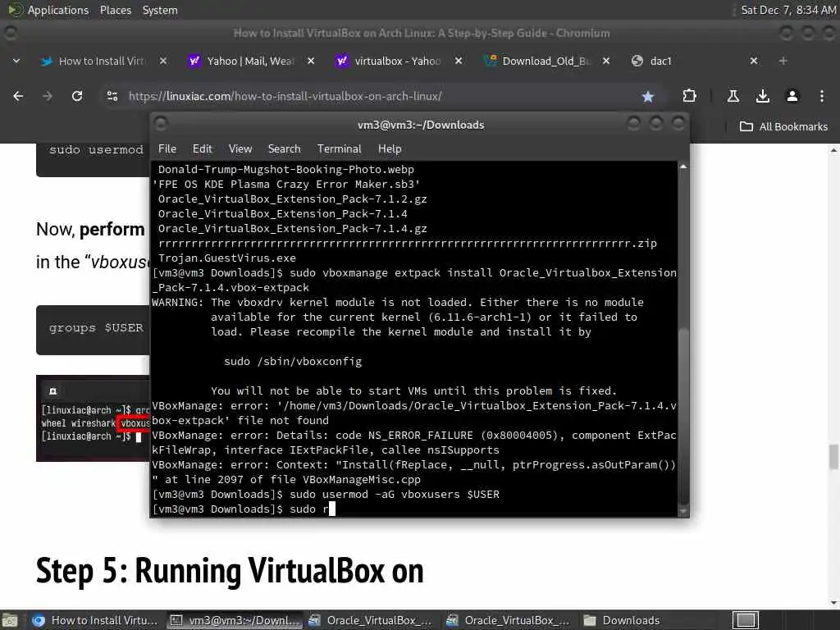
Task: Open All Bookmarks folder
Action: coord(783,127)
